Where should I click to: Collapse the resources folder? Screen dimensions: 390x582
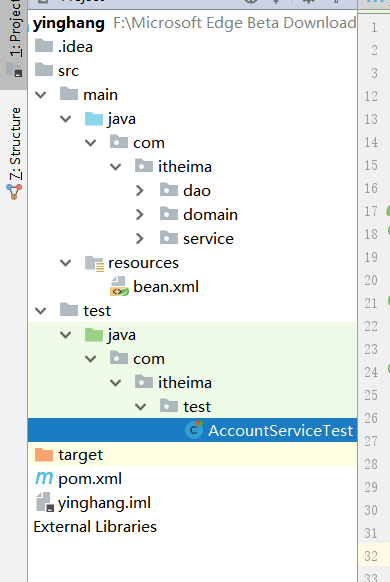[66, 263]
